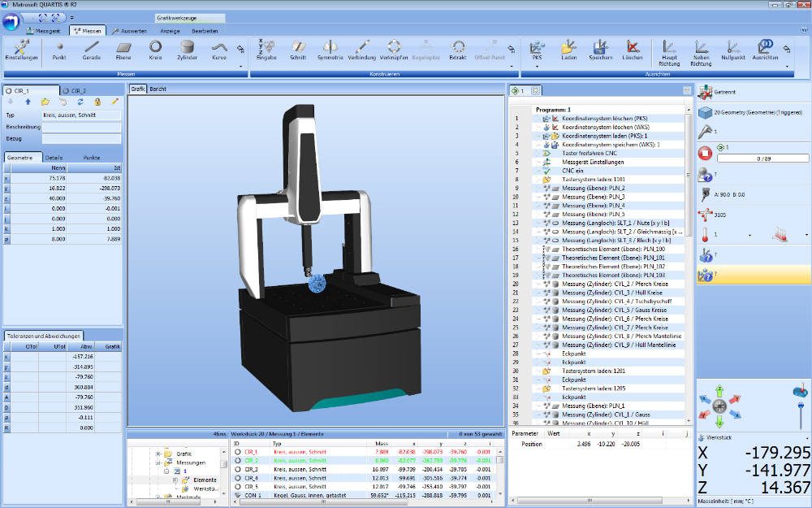812x508 pixels.
Task: Expand the Messungen tree node
Action: [157, 462]
